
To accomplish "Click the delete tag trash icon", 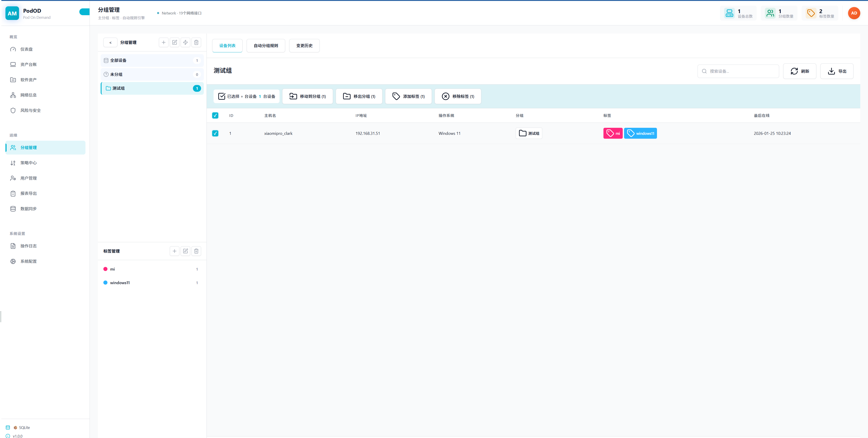I will 196,251.
